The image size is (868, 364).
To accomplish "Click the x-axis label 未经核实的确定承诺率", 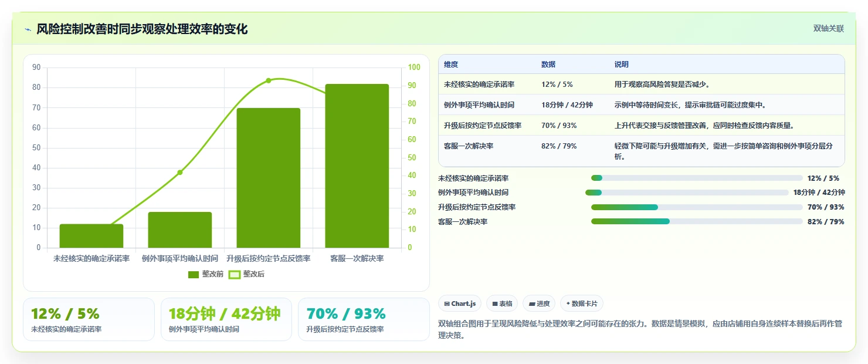I will 91,258.
